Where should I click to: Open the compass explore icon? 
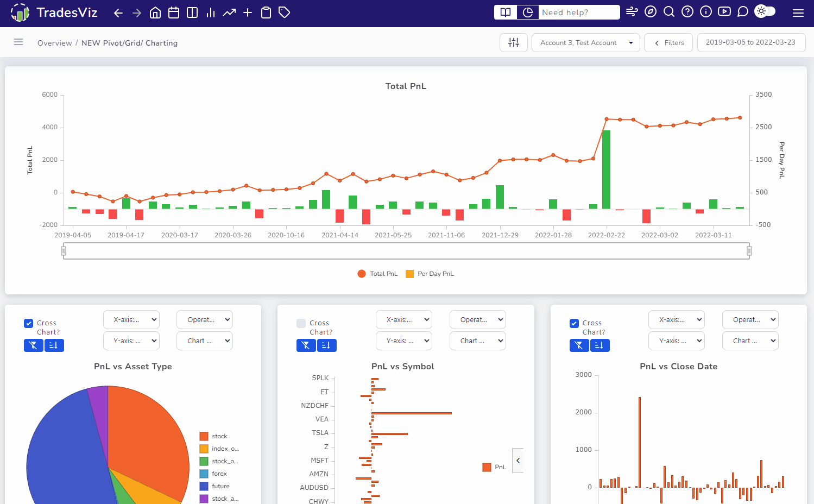651,11
